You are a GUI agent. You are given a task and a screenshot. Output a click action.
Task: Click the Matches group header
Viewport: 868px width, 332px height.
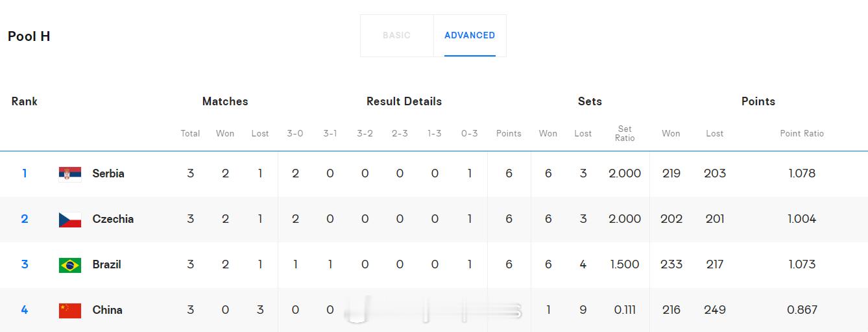pos(225,101)
